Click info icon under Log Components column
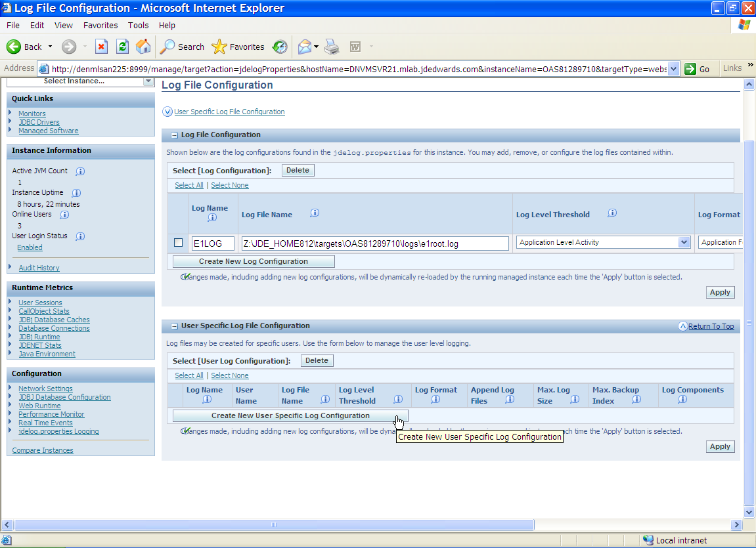The width and height of the screenshot is (756, 548). (682, 399)
